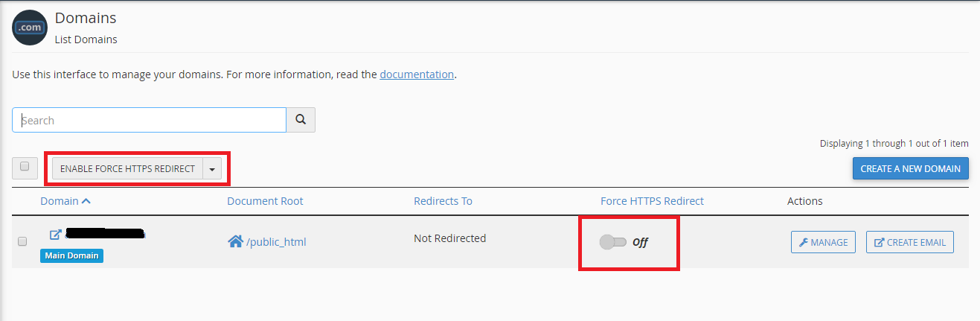This screenshot has height=321, width=980.
Task: Toggle Force HTTPS Redirect switch on
Action: (612, 242)
